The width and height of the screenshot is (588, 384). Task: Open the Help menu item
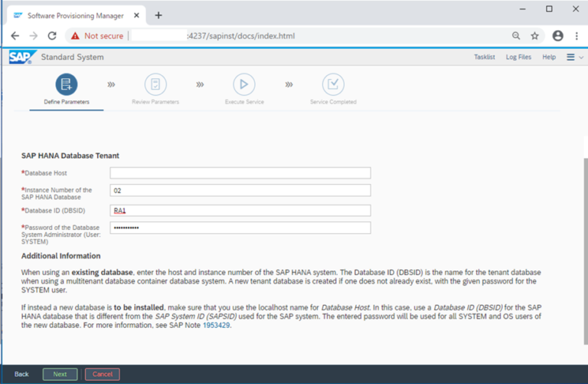549,57
